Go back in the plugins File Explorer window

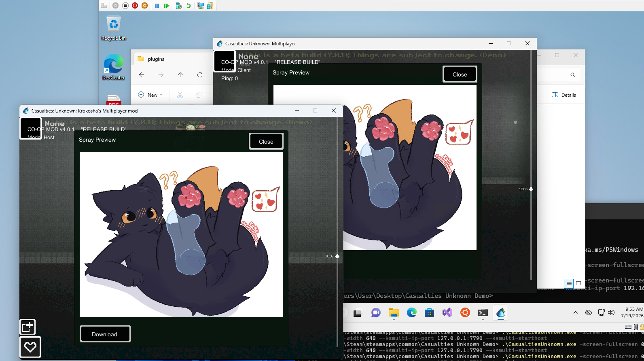pyautogui.click(x=142, y=75)
